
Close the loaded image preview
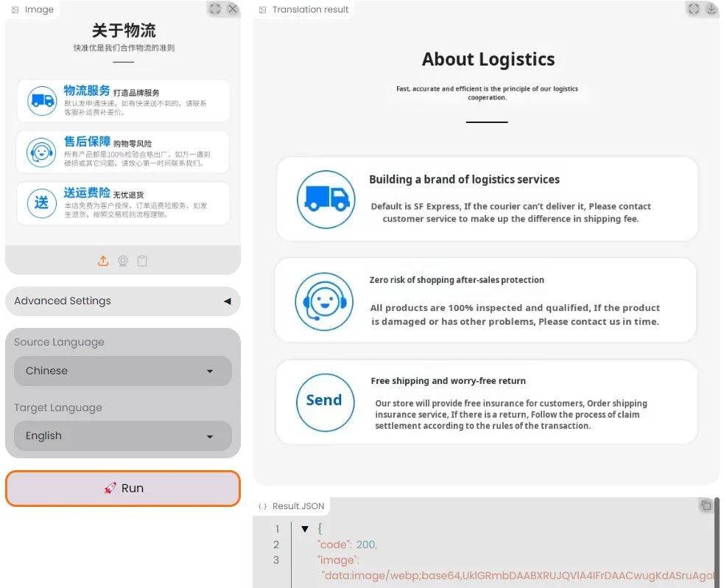pyautogui.click(x=233, y=9)
